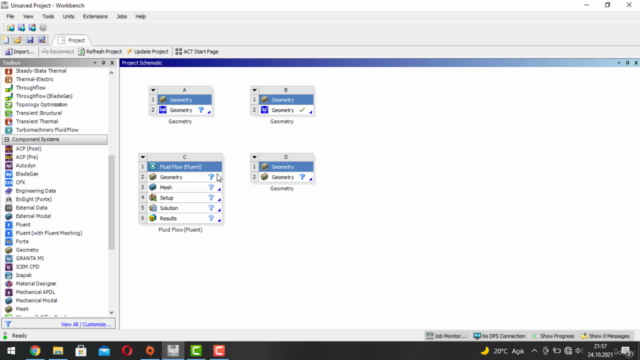
Task: Click Update Project
Action: click(147, 51)
